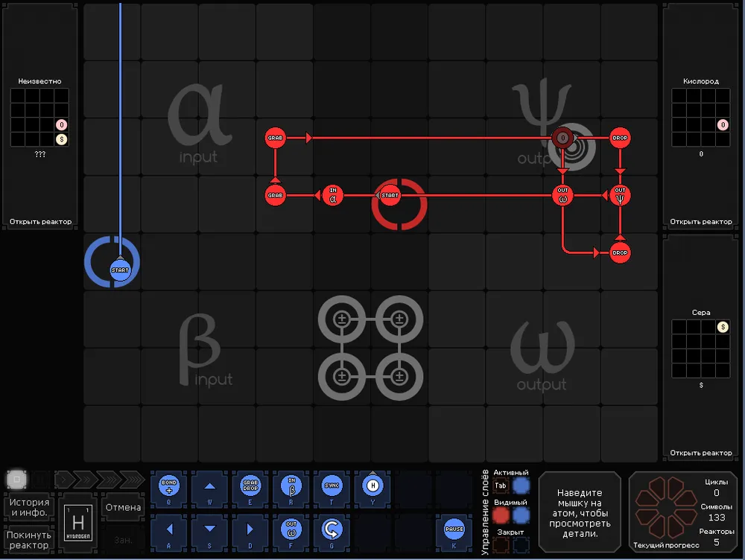The height and width of the screenshot is (560, 745).
Task: Click the 'Циклы' counter value 0
Action: pyautogui.click(x=717, y=492)
